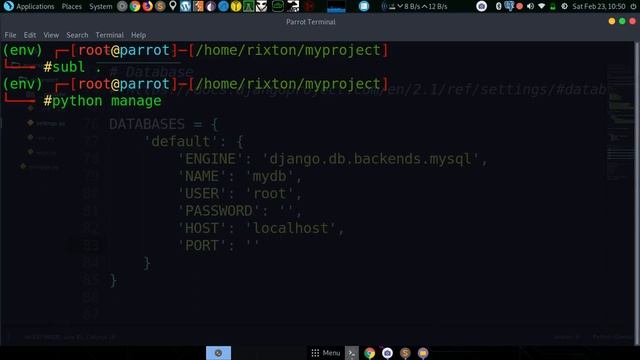Open the WordPress launcher in the top panel
Viewport: 640px width, 360px height.
click(185, 6)
